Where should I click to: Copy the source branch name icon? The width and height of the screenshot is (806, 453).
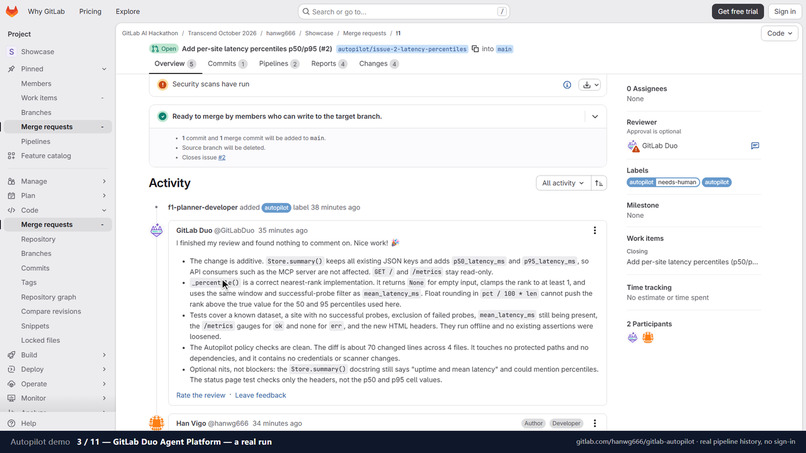click(475, 49)
